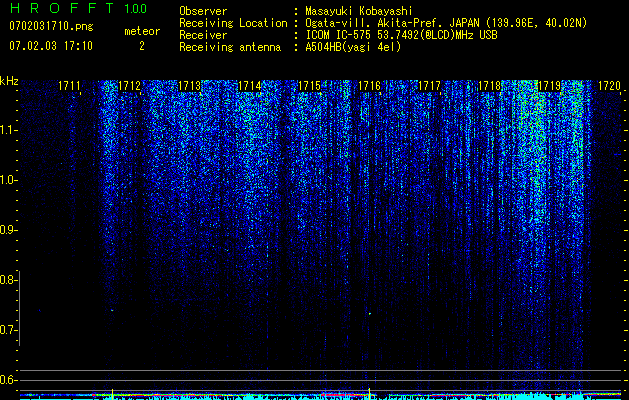Click the 1718 time marker
629x400 pixels.
coord(489,86)
